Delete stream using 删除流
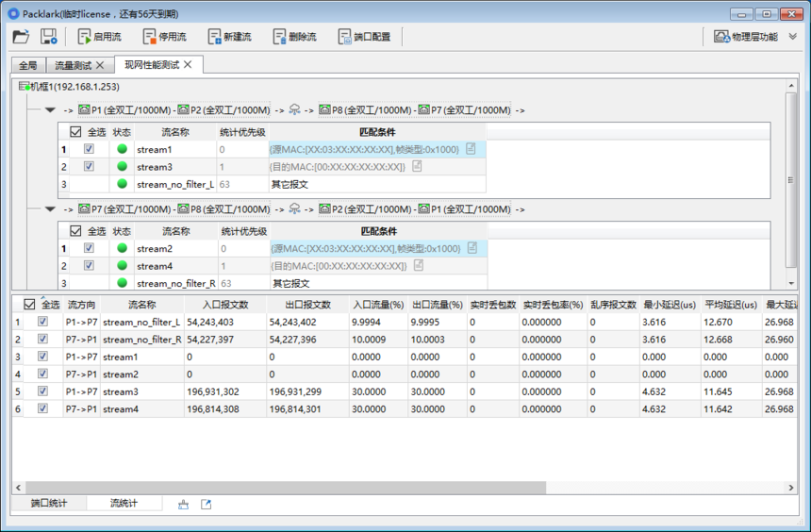This screenshot has width=811, height=532. click(x=295, y=37)
